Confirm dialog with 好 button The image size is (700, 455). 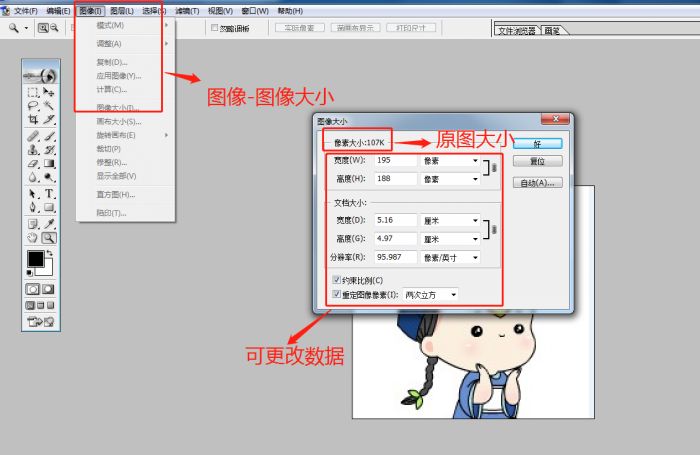point(537,144)
